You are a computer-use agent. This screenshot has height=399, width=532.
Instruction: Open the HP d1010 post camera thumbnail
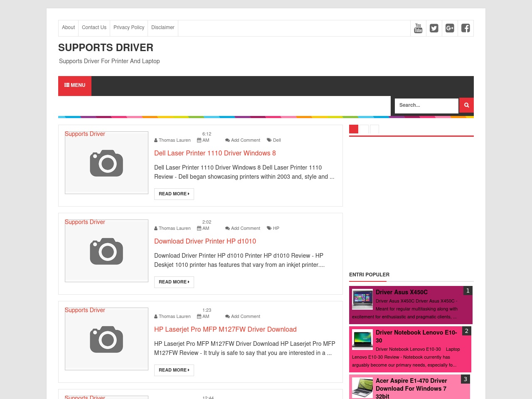click(106, 251)
